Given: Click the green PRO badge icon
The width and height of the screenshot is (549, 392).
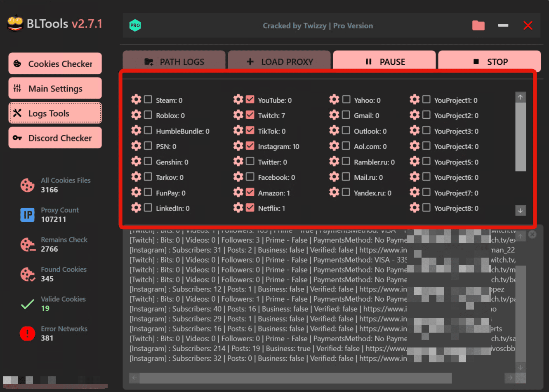Looking at the screenshot, I should pos(135,26).
